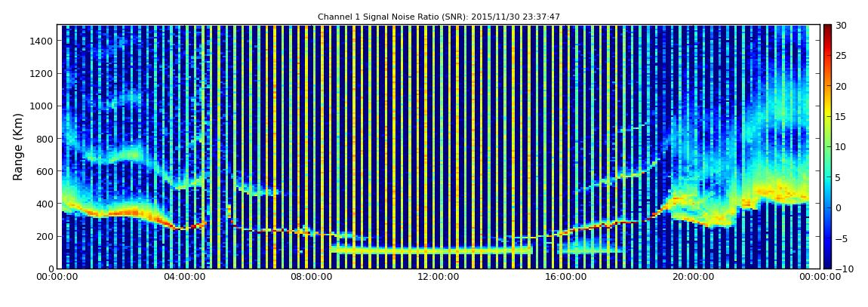Click the 200 tick label on range axis
Screen dimensions: 868x307
[45, 236]
